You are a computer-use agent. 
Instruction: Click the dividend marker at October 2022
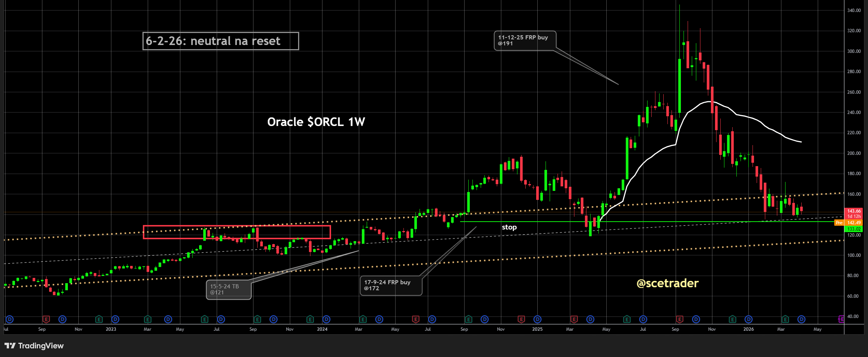pos(63,319)
